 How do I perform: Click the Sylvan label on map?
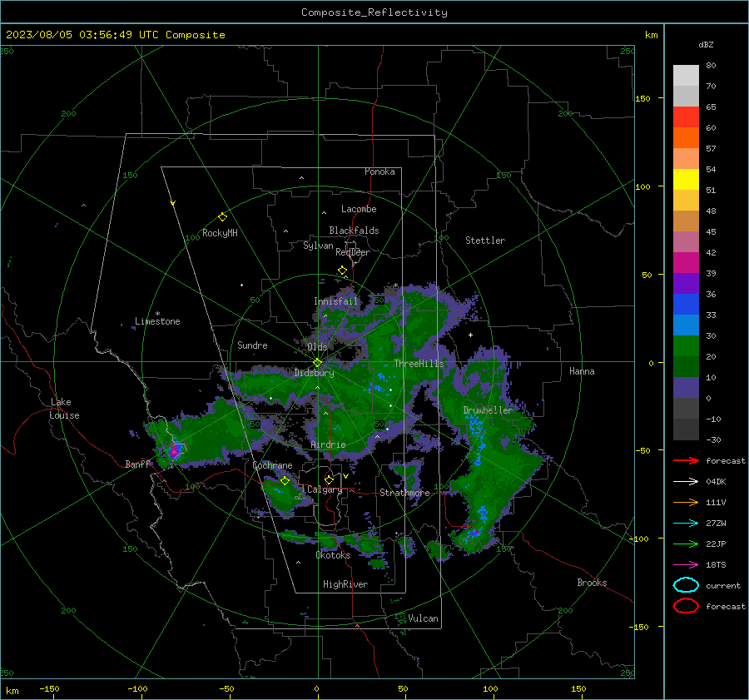(318, 246)
